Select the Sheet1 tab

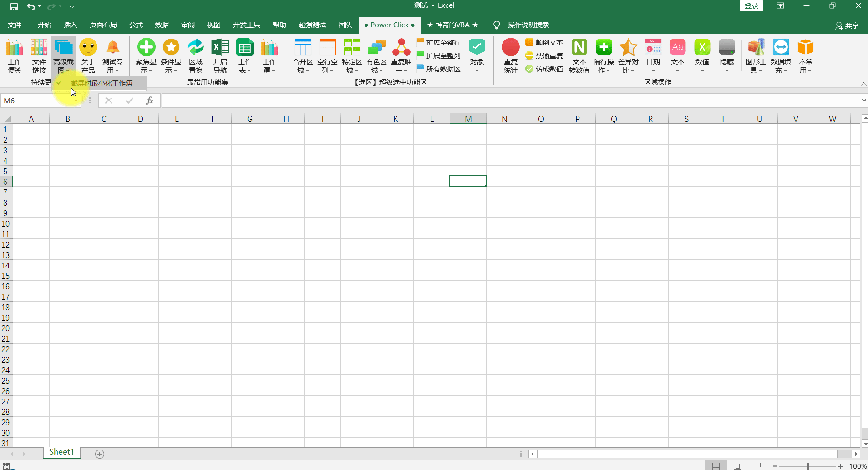point(61,452)
